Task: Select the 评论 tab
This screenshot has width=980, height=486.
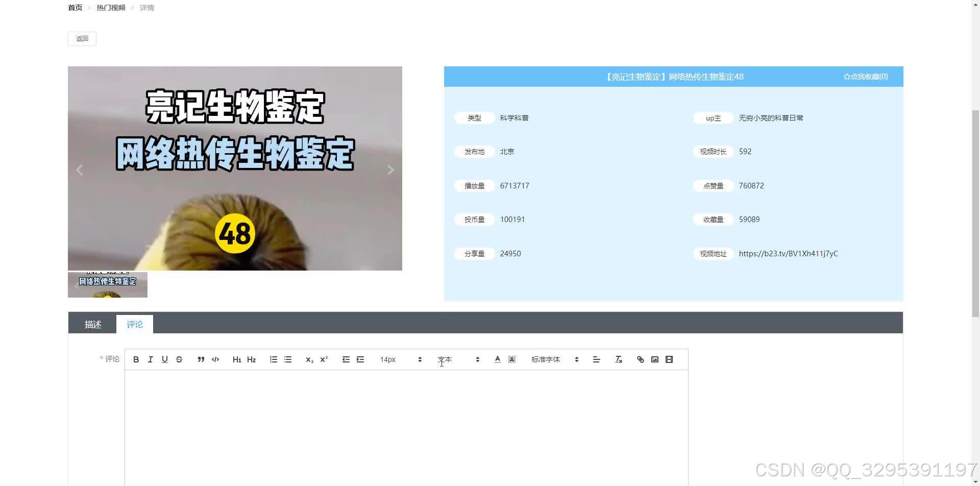Action: coord(135,324)
